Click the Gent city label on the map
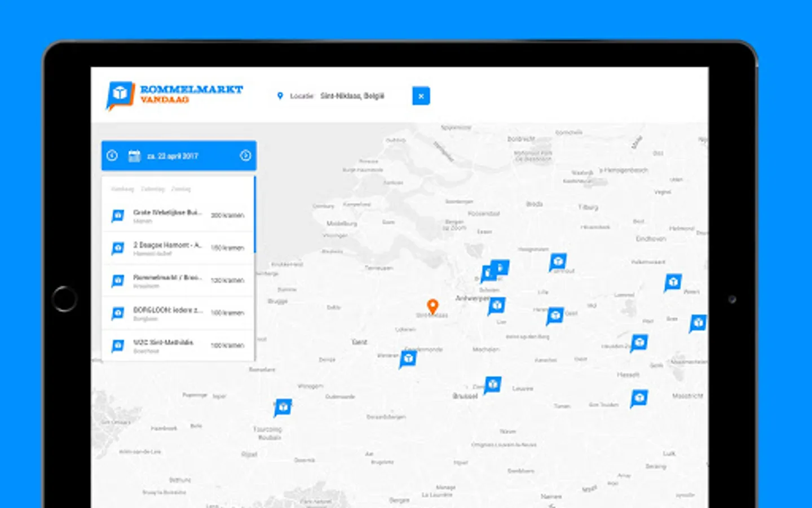This screenshot has height=508, width=812. click(x=359, y=342)
